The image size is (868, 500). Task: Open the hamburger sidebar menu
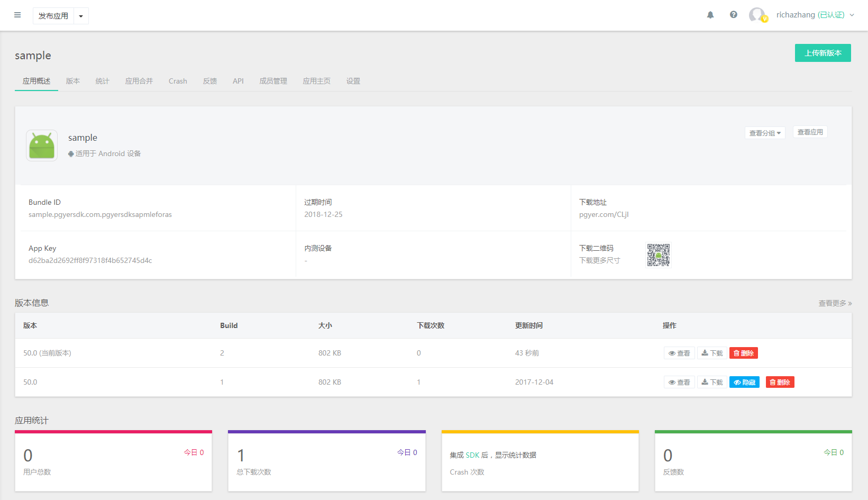click(x=17, y=15)
